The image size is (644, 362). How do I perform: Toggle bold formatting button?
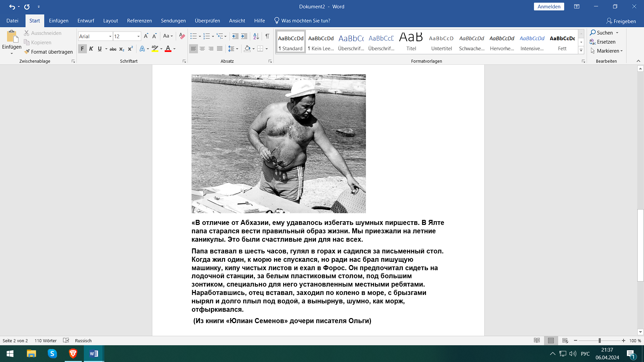[x=82, y=49]
